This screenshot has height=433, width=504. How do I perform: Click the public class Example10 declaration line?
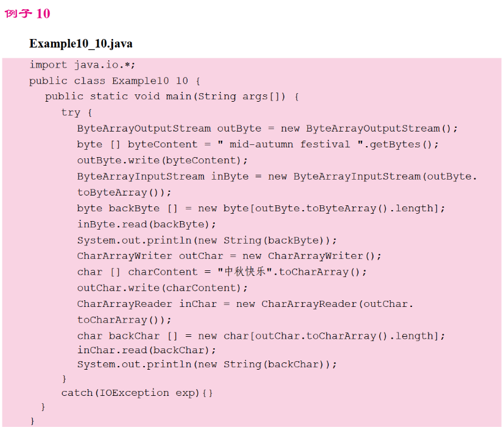pyautogui.click(x=114, y=80)
